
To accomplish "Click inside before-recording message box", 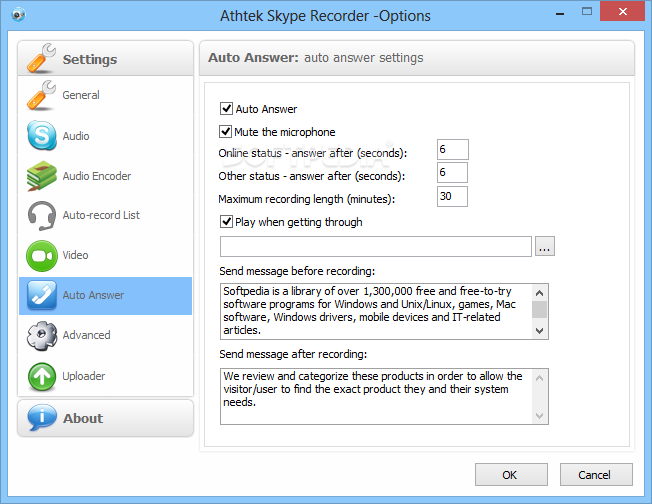I will pyautogui.click(x=376, y=311).
